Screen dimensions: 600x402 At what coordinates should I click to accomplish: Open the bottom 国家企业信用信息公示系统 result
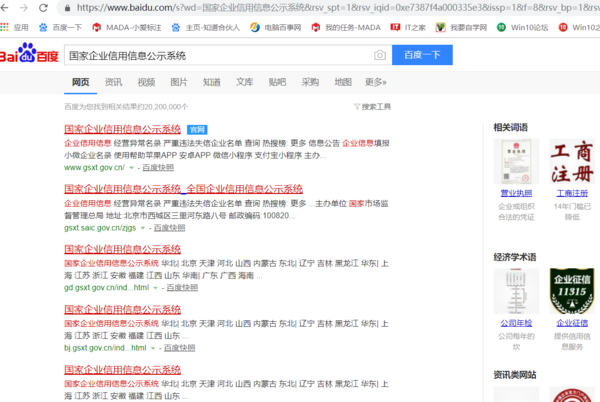click(x=122, y=370)
